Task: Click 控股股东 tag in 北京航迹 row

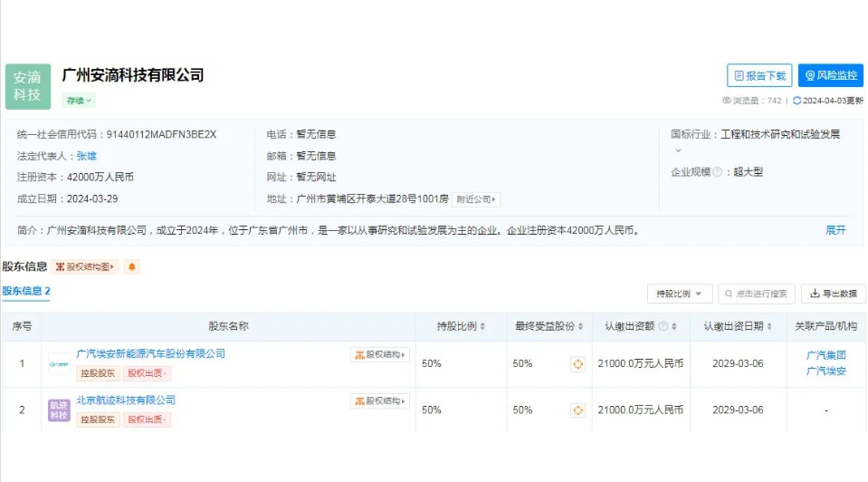Action: click(98, 419)
